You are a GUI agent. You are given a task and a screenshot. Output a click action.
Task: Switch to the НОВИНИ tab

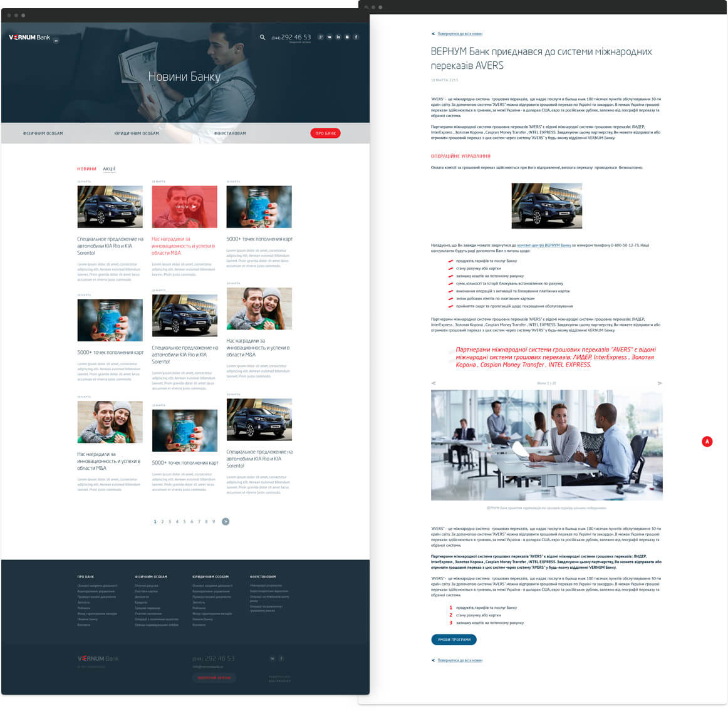87,169
